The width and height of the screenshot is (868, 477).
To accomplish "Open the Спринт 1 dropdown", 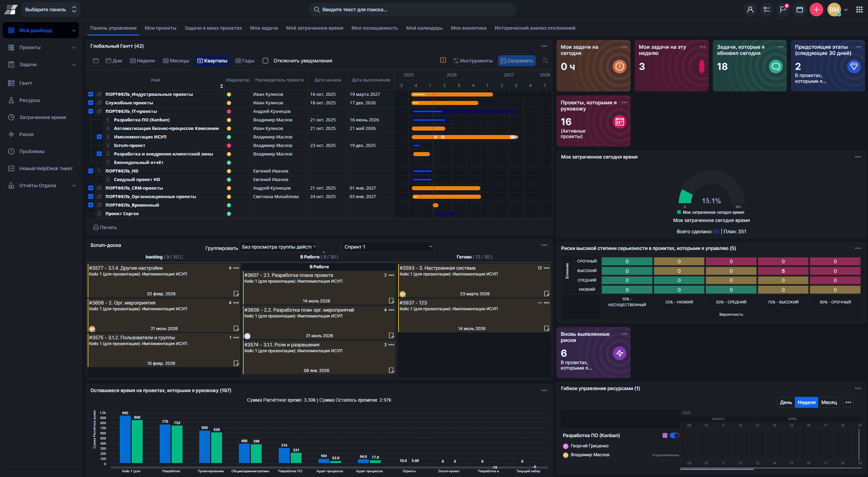I will pyautogui.click(x=388, y=247).
